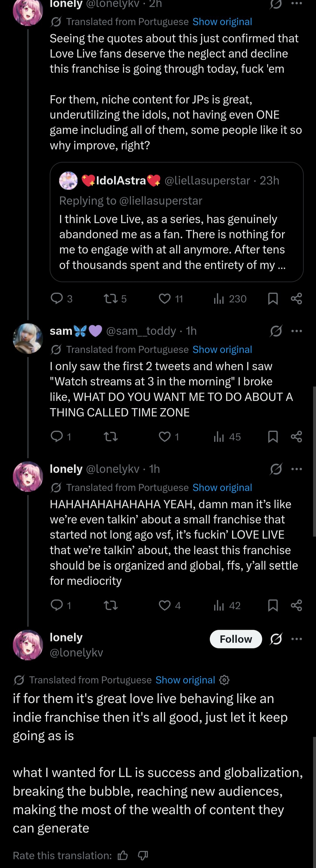Open three-dot menu on the 1h lonely reply
The image size is (316, 868).
coord(296,469)
